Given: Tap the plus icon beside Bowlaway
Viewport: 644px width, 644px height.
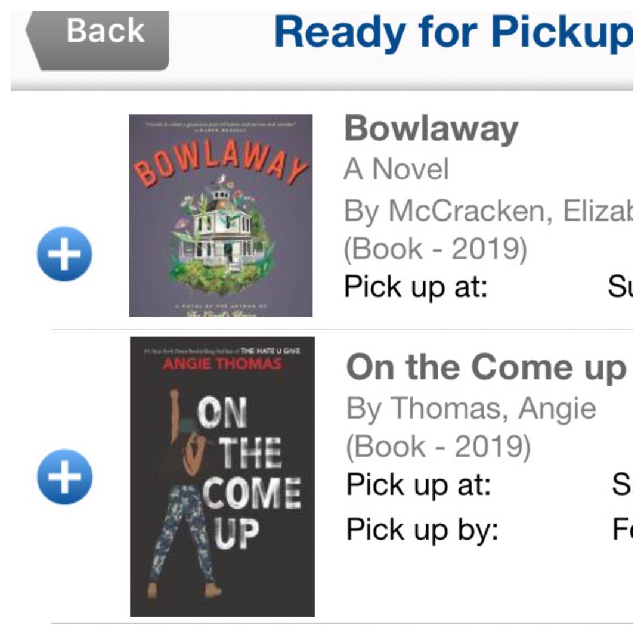Looking at the screenshot, I should point(64,253).
